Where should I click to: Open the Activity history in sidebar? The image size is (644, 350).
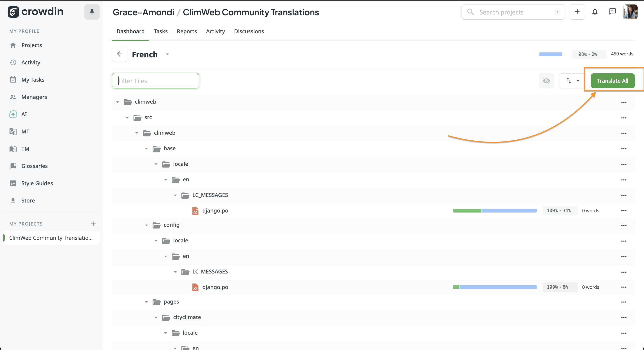coord(30,62)
